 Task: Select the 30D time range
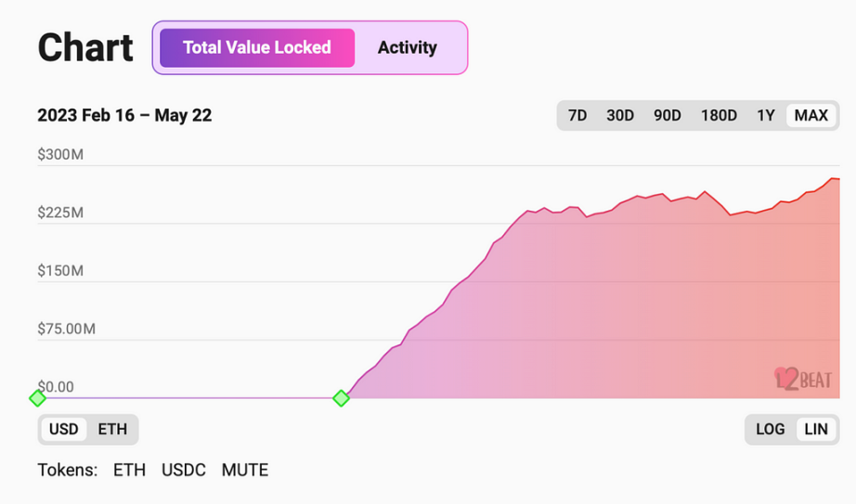[x=620, y=115]
